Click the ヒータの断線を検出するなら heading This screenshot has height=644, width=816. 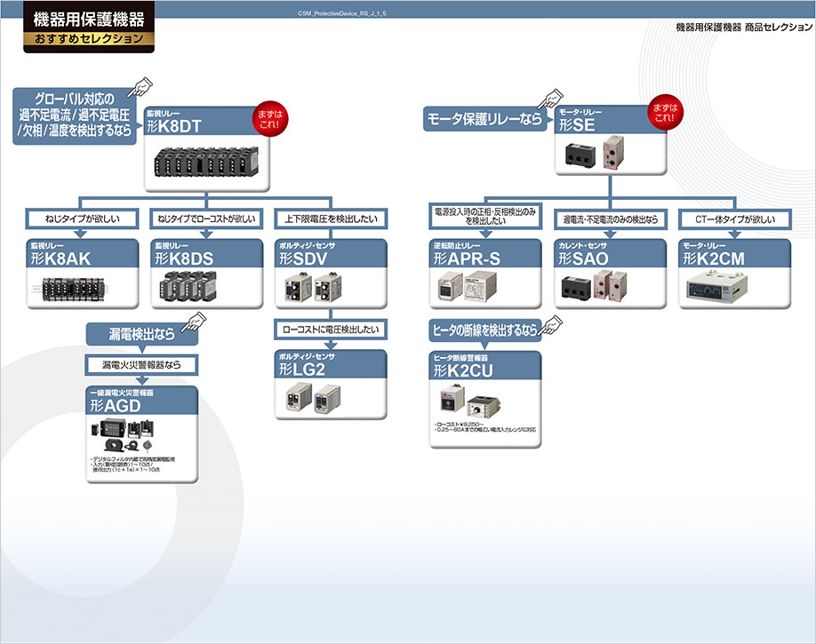click(485, 330)
